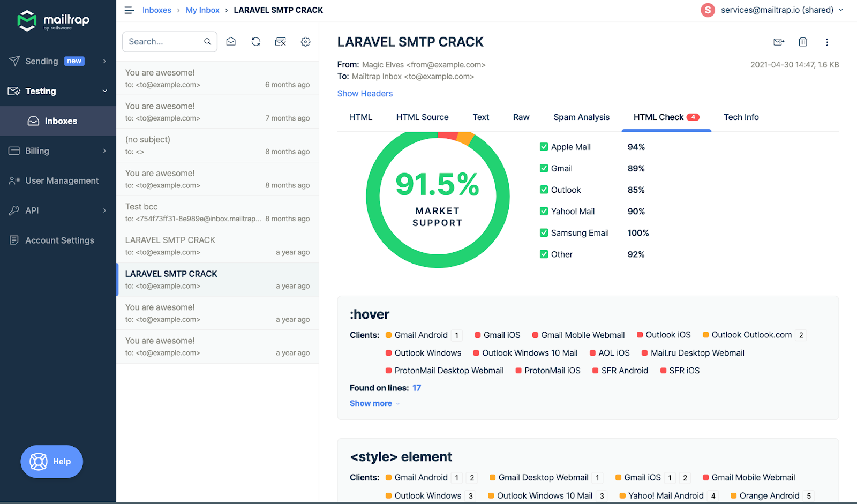Viewport: 857px width, 504px height.
Task: Refresh the inbox message list
Action: tap(256, 42)
